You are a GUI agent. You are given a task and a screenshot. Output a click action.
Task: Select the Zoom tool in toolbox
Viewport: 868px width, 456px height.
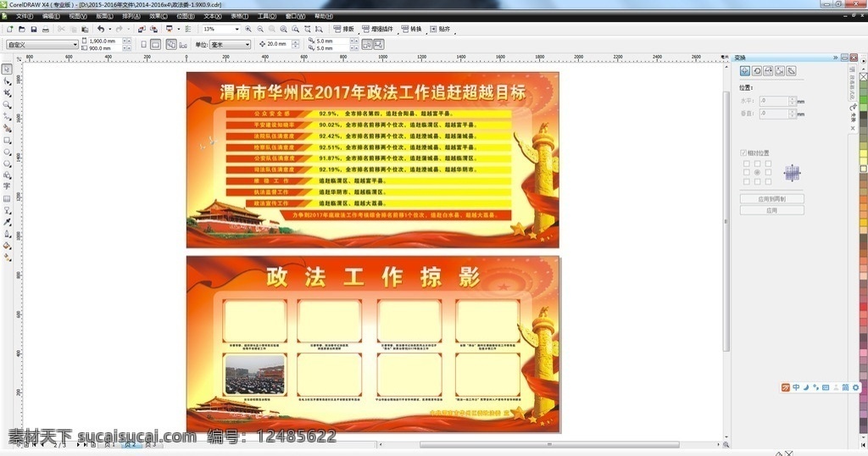7,104
